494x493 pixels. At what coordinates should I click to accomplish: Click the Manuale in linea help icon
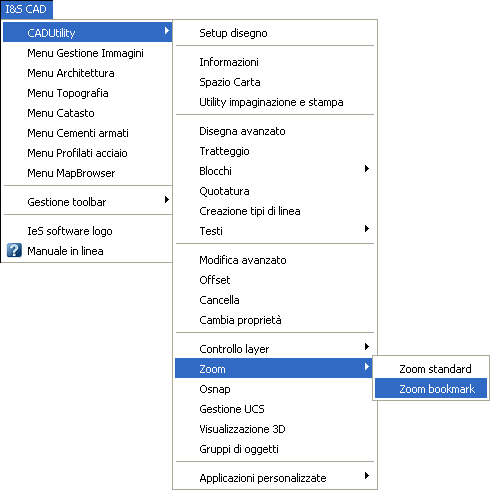point(14,250)
